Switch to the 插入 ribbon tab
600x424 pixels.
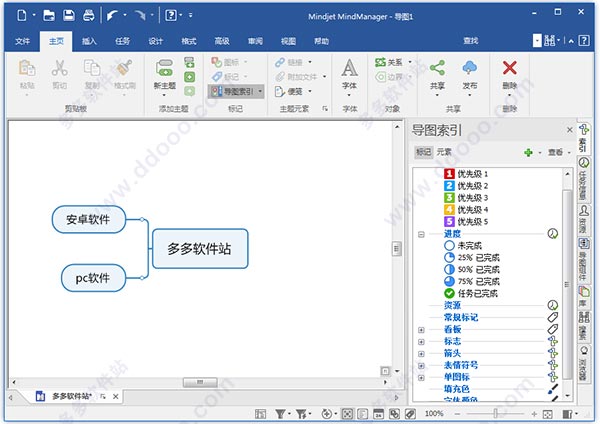pyautogui.click(x=89, y=41)
